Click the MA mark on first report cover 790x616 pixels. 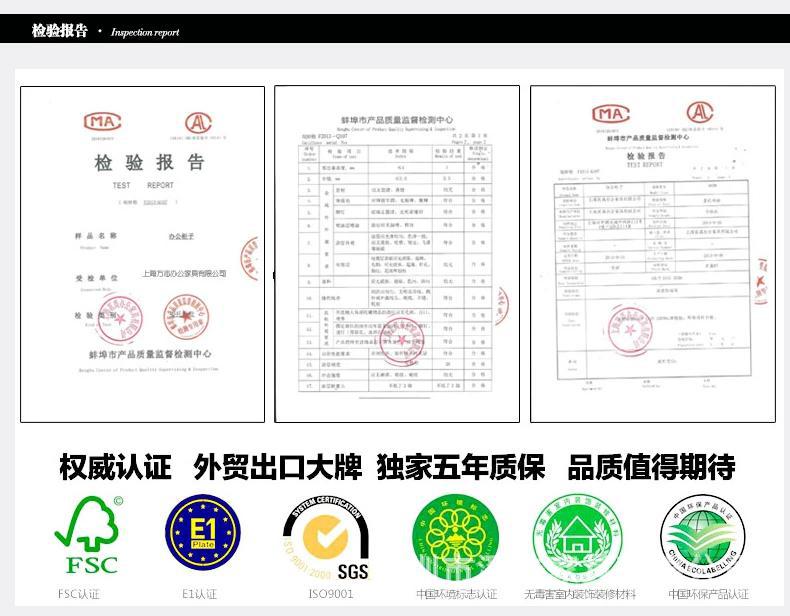pos(103,121)
